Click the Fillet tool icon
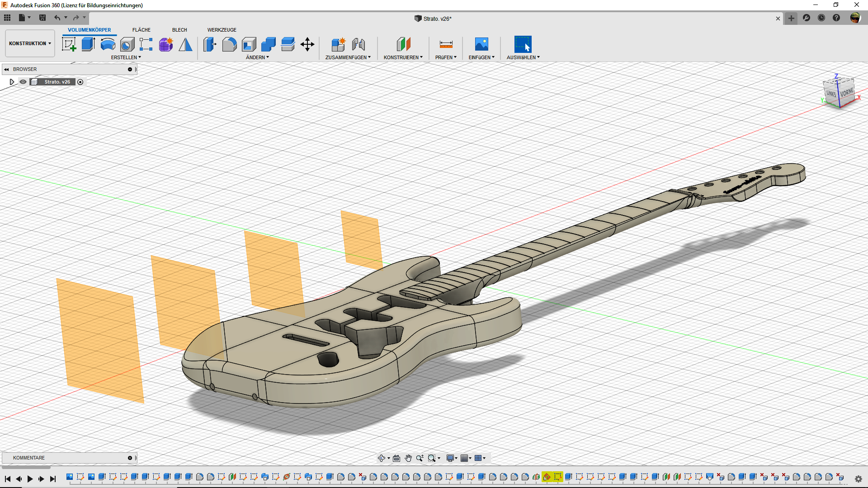 [x=229, y=44]
